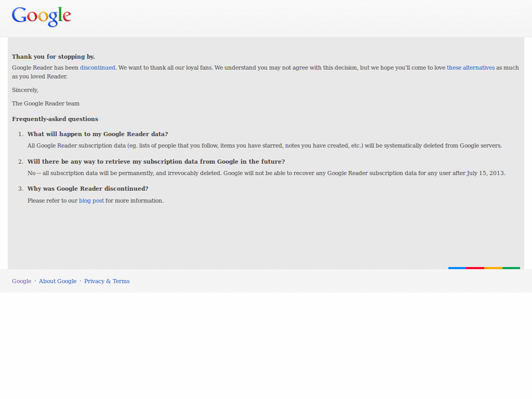
Task: Follow the 'blog post' link
Action: pos(91,201)
